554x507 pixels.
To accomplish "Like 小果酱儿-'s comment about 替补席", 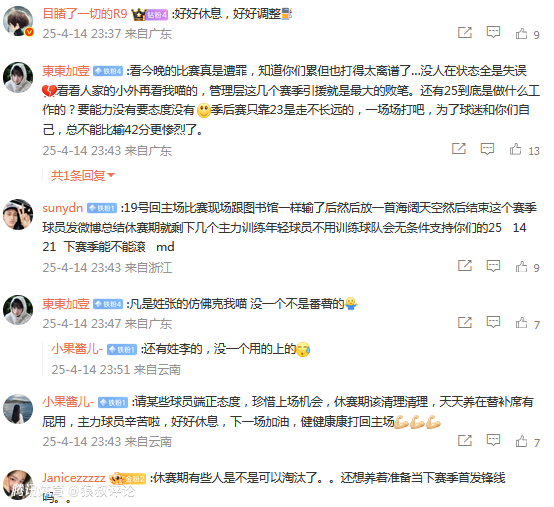I will (x=521, y=441).
